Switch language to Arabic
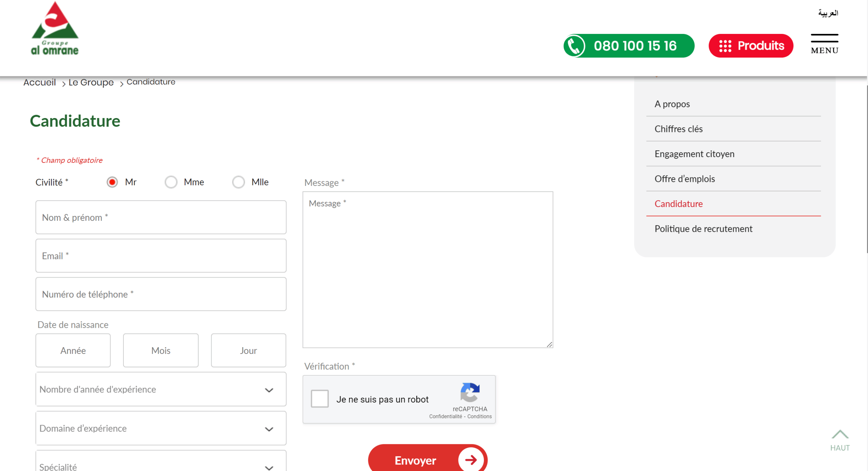Viewport: 868px width, 471px height. pyautogui.click(x=828, y=13)
